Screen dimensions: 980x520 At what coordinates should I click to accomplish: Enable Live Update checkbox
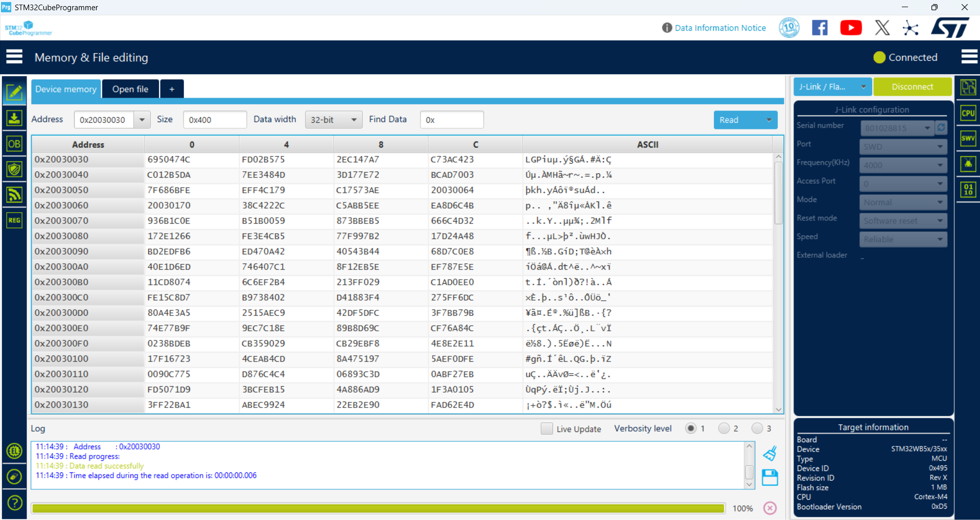(x=547, y=428)
